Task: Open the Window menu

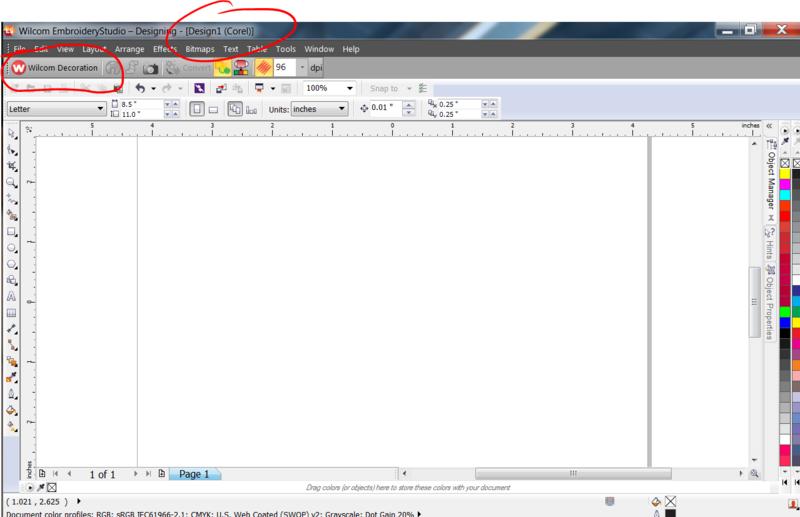Action: click(319, 49)
